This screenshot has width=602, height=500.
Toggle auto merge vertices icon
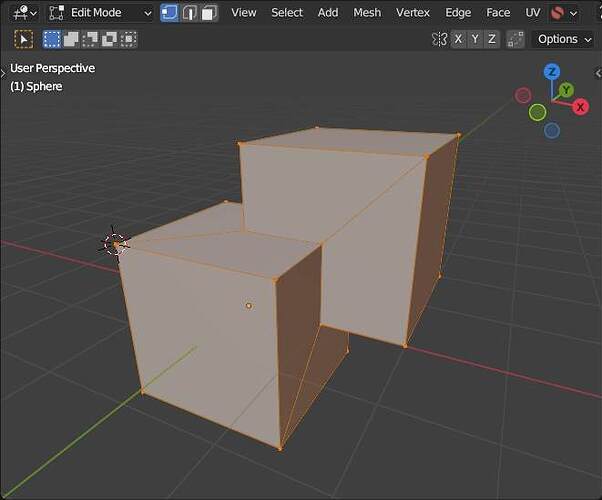click(515, 39)
